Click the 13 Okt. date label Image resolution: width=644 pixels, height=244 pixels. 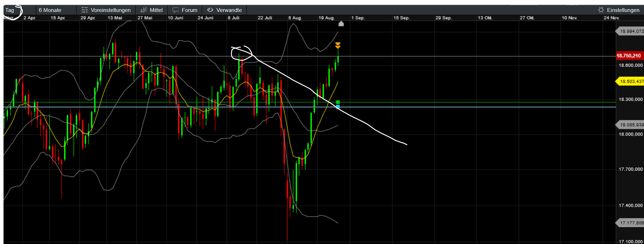point(485,18)
